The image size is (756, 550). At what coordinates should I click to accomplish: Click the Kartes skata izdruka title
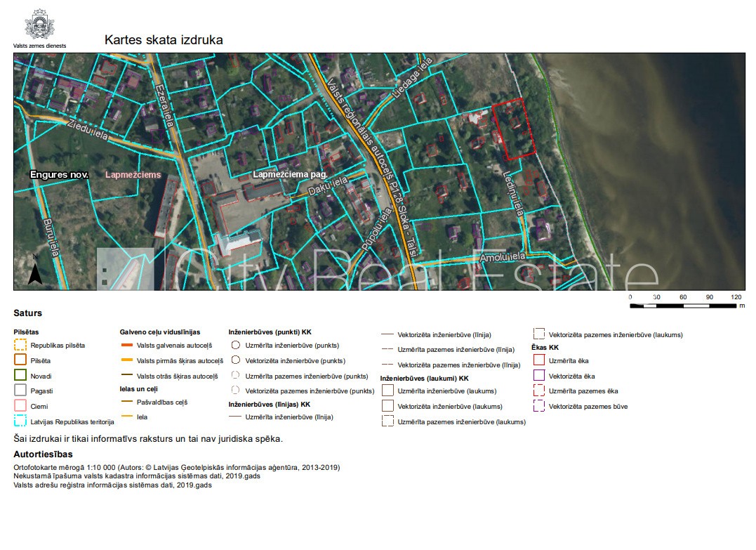164,40
